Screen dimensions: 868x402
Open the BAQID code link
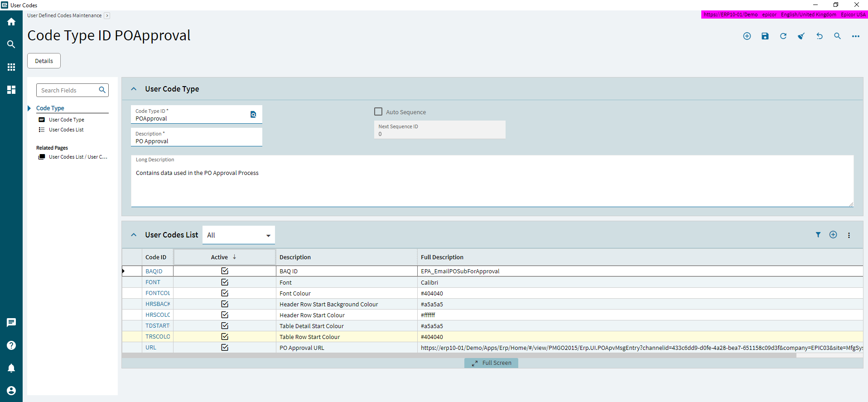coord(154,271)
